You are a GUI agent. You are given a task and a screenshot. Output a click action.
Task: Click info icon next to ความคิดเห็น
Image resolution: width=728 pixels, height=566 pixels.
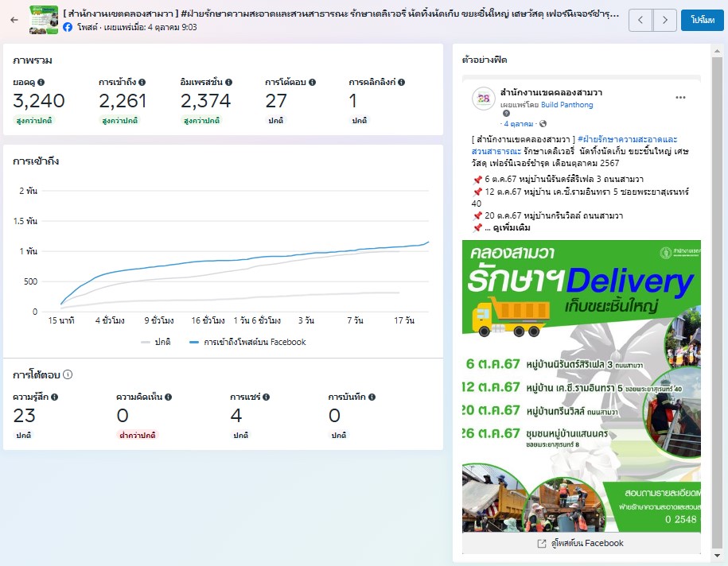click(169, 397)
